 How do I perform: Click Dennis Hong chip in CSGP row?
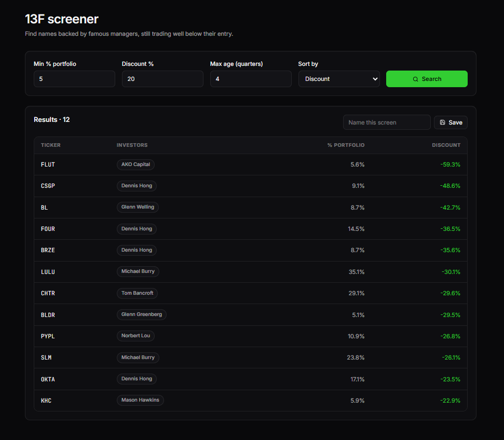coord(137,185)
